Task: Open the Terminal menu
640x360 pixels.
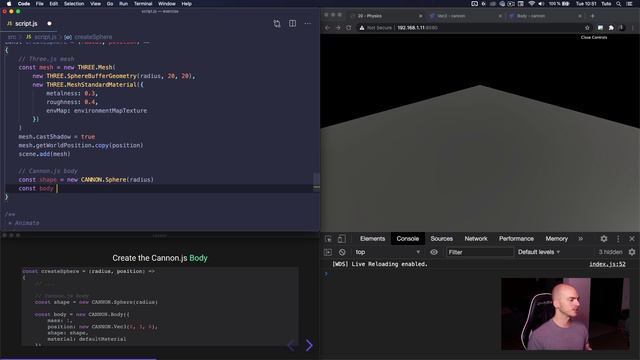Action: click(143, 4)
